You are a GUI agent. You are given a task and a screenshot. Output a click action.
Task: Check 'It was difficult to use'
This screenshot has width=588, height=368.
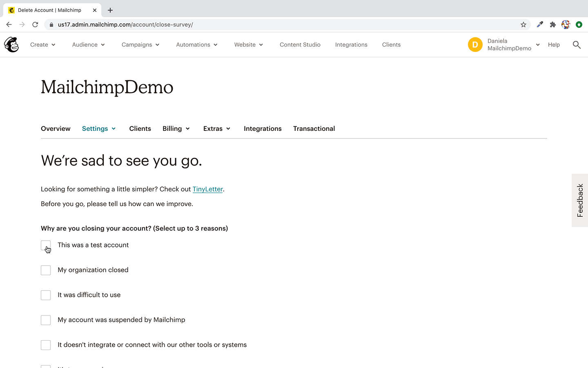[46, 295]
